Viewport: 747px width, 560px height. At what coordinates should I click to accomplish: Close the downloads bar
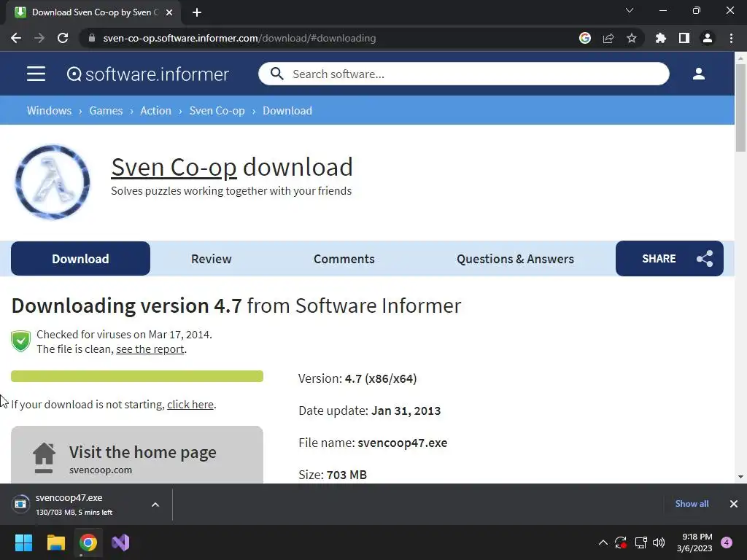(x=734, y=504)
